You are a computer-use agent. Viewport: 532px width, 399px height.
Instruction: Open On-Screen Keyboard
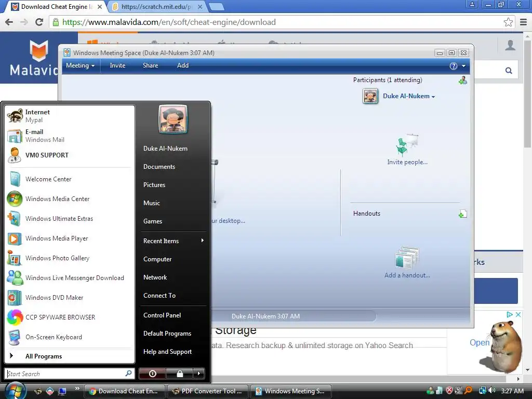pos(69,337)
